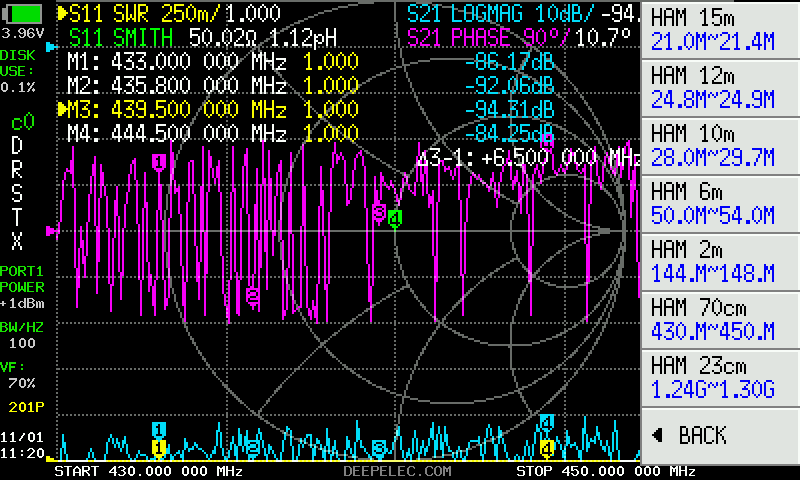Click magenta phase marker 3 on trace
The width and height of the screenshot is (800, 480).
pos(379,212)
